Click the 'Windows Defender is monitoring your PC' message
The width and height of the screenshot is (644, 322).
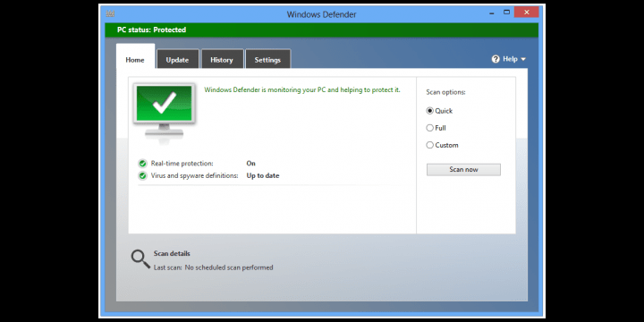(302, 90)
